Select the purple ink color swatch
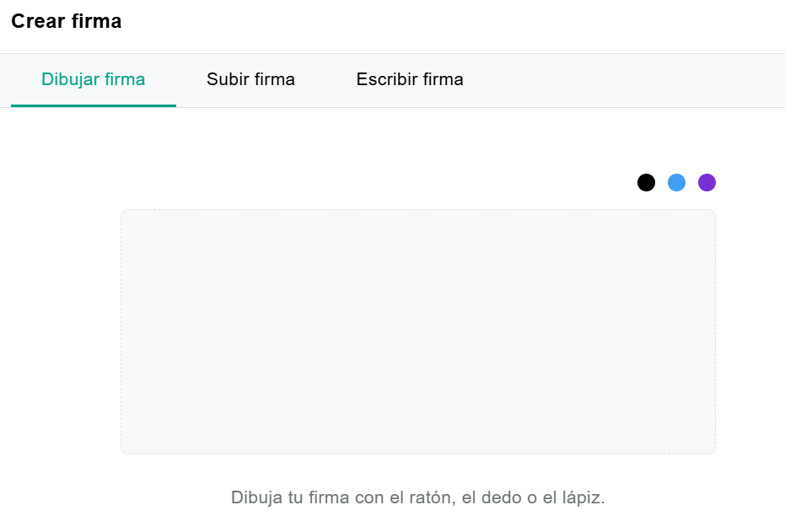Image resolution: width=785 pixels, height=532 pixels. [707, 182]
